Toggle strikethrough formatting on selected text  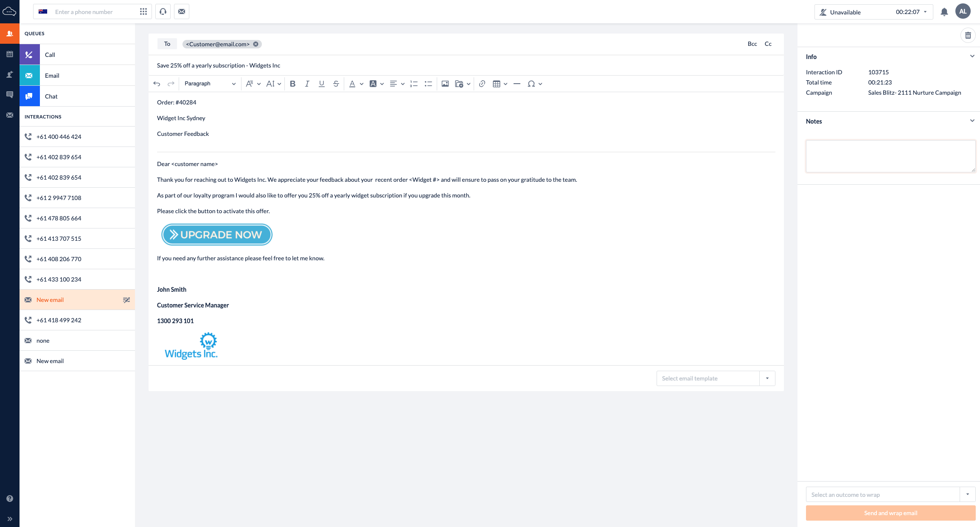[336, 84]
